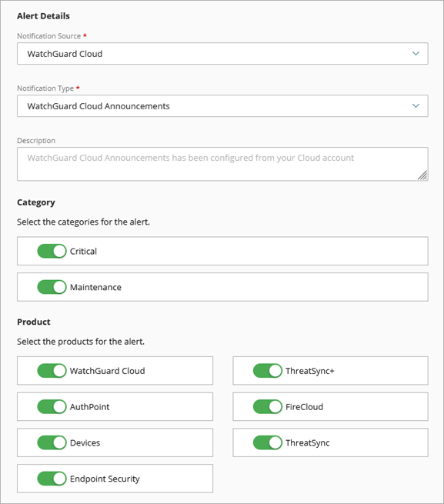Click the Product section heading
Viewport: 444px width, 504px height.
coord(34,322)
